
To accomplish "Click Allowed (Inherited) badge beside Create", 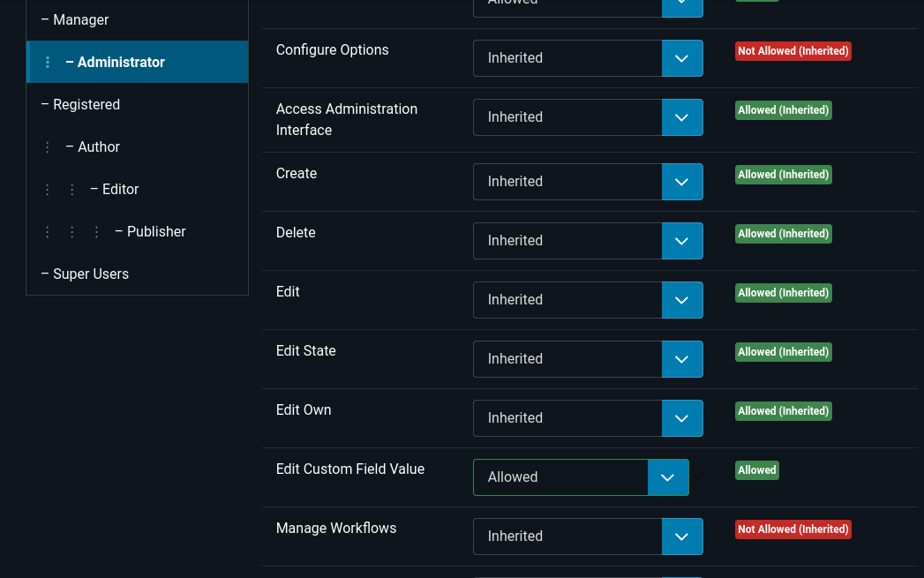I will (x=783, y=175).
